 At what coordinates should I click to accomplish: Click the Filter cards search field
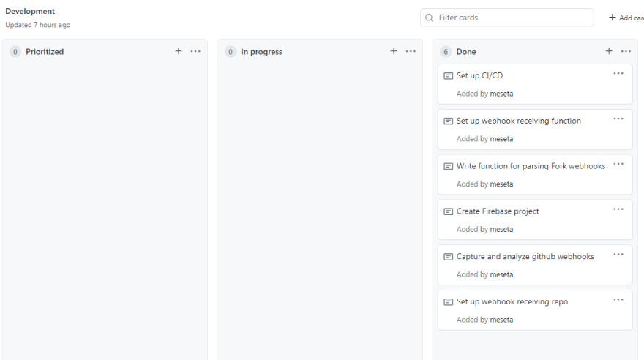tap(507, 18)
